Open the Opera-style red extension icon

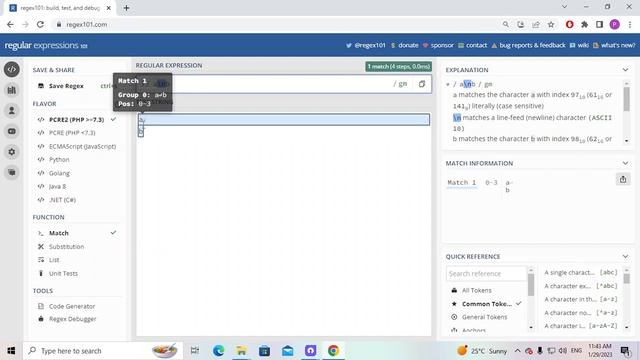[569, 24]
